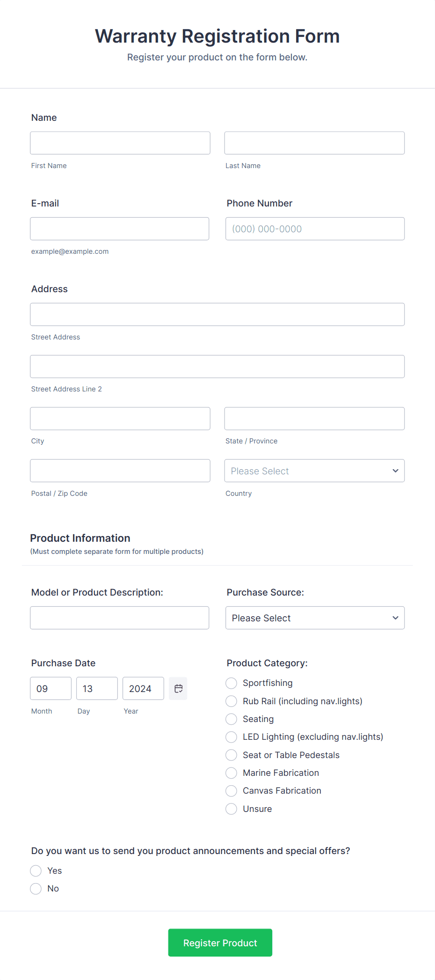This screenshot has height=980, width=435.
Task: Click into the Last Name field
Action: tap(314, 143)
